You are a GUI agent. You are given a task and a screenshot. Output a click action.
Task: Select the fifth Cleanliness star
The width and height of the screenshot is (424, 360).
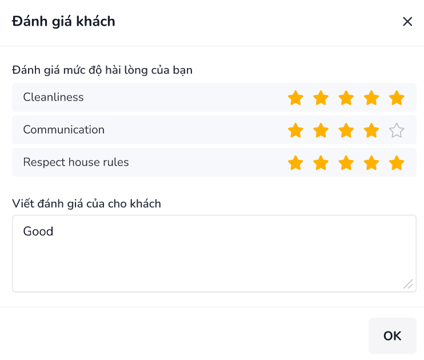pos(397,98)
